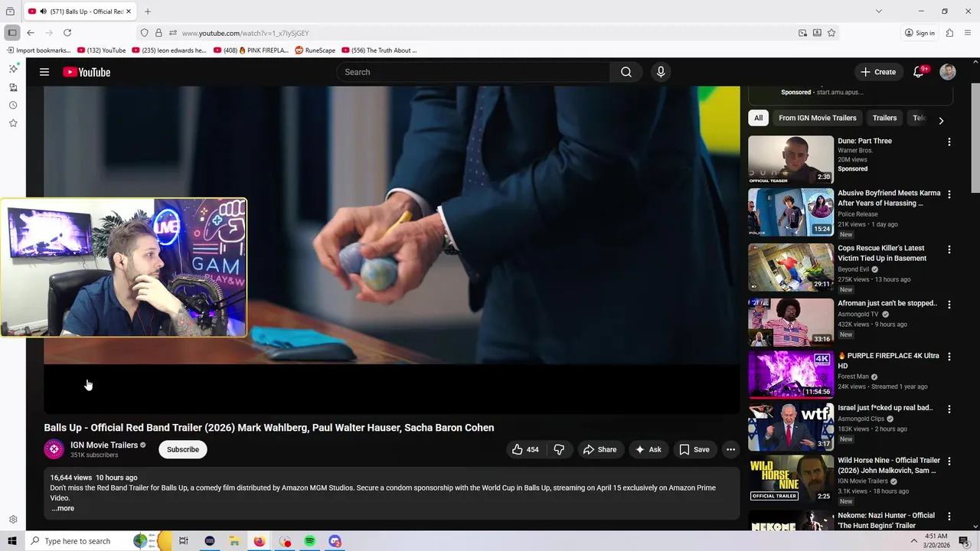The width and height of the screenshot is (980, 551).
Task: Open sidebar history clock icon
Action: coord(13,105)
